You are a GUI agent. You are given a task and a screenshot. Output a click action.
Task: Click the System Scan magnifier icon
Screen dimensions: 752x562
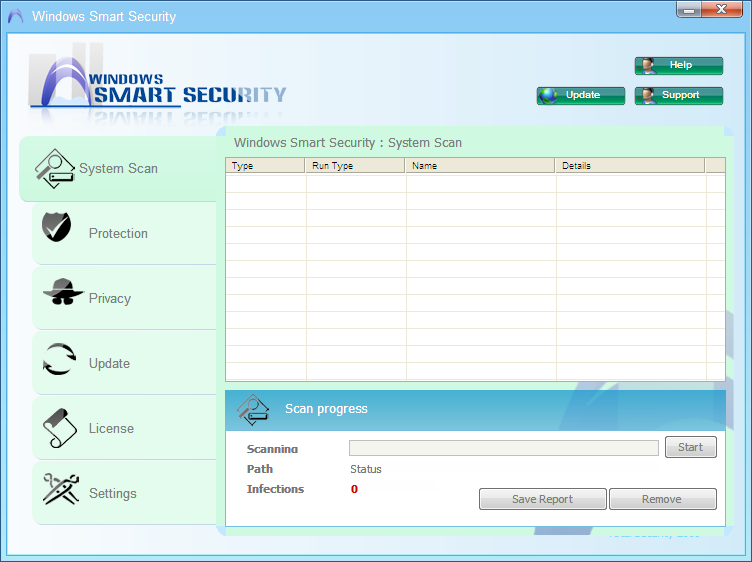coord(55,169)
